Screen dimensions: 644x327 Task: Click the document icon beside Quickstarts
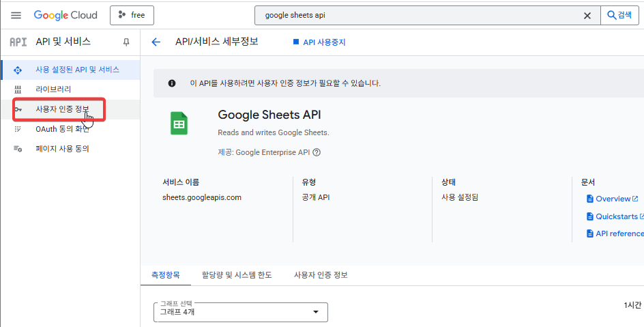pos(590,216)
